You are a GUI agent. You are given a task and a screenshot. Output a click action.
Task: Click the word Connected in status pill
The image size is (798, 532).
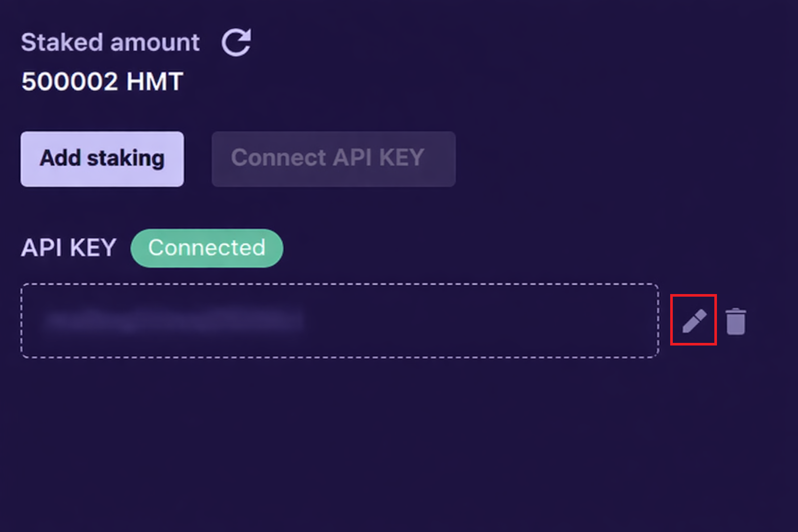207,248
